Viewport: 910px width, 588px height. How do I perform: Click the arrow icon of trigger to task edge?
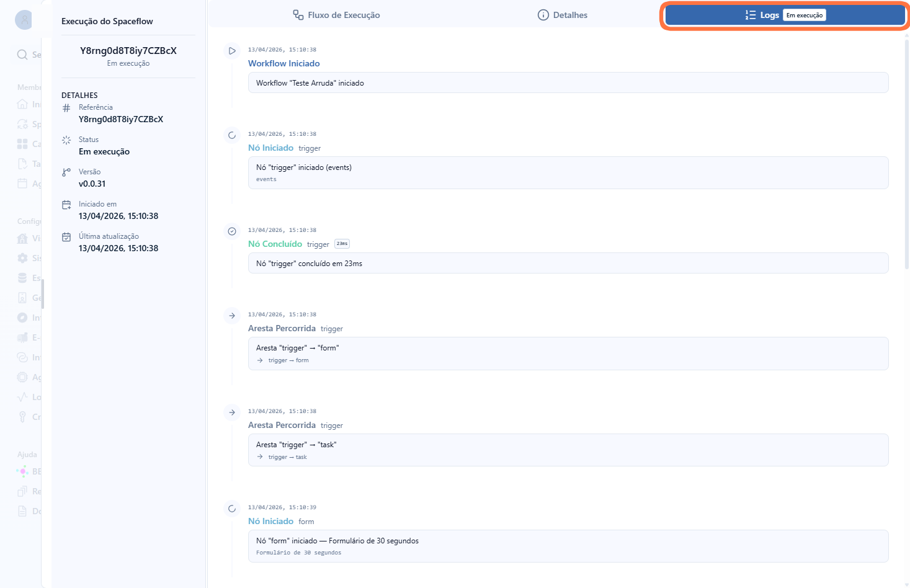(232, 412)
